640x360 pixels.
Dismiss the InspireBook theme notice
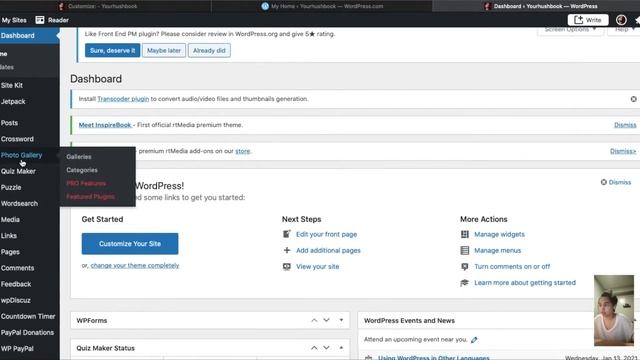625,125
